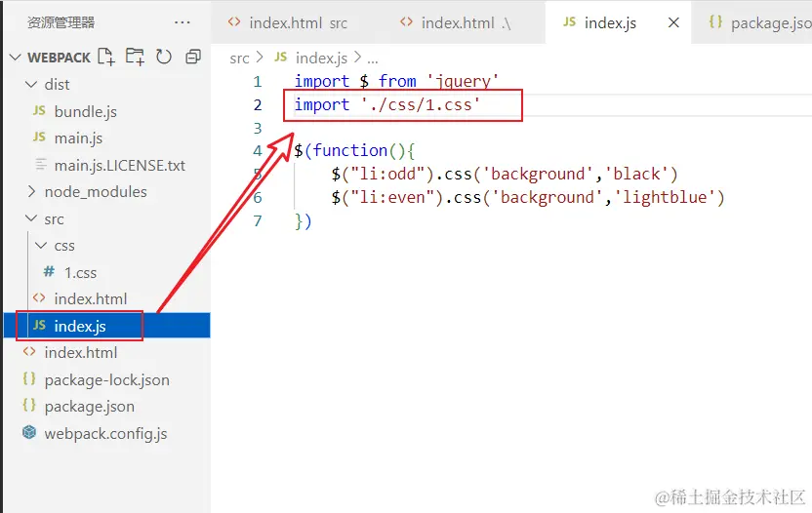Collapse the dist folder

pyautogui.click(x=31, y=84)
